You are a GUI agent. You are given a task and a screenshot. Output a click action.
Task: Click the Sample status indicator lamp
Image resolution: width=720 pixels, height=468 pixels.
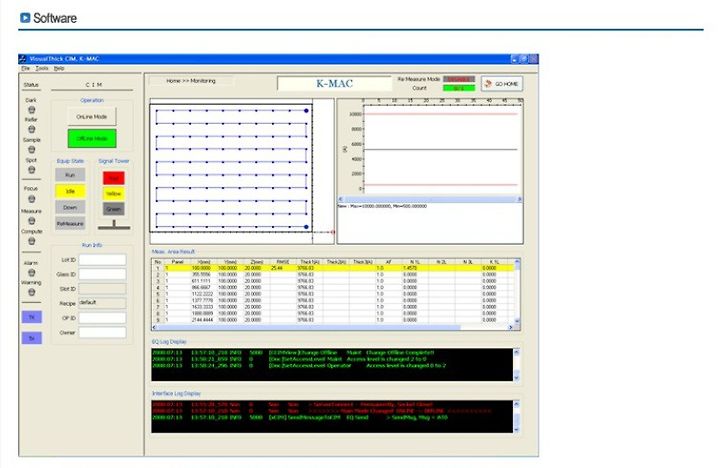[x=32, y=150]
